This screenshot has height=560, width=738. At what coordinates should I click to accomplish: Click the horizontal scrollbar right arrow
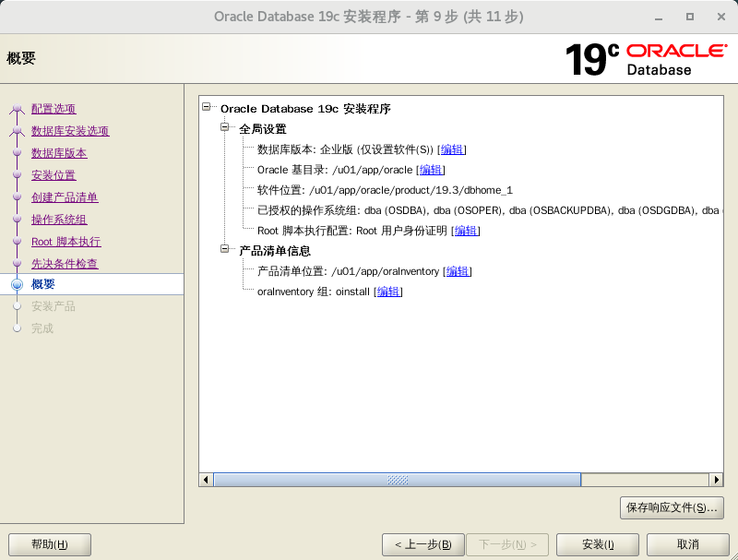717,480
